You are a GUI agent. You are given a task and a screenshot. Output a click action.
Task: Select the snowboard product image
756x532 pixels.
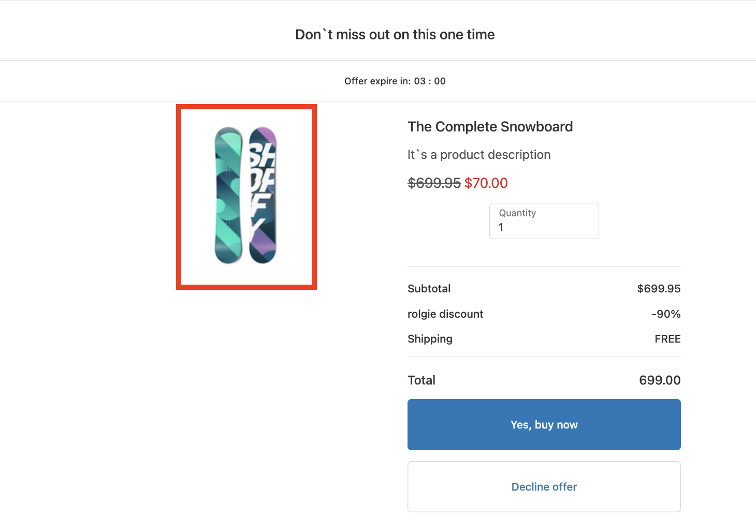(246, 196)
